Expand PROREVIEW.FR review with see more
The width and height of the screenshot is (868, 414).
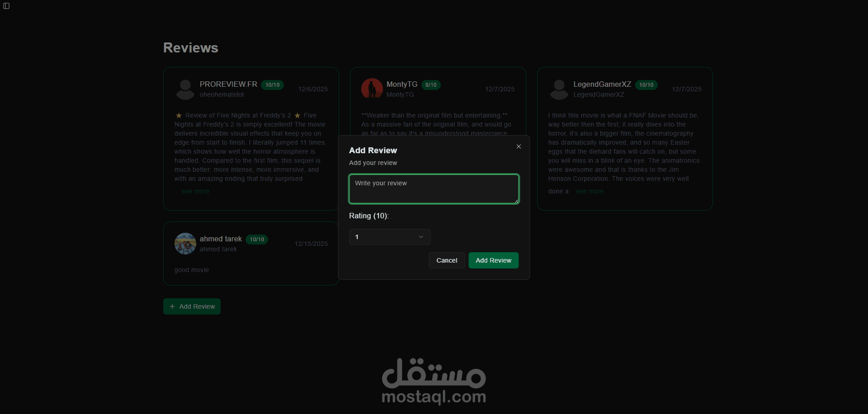pyautogui.click(x=195, y=191)
